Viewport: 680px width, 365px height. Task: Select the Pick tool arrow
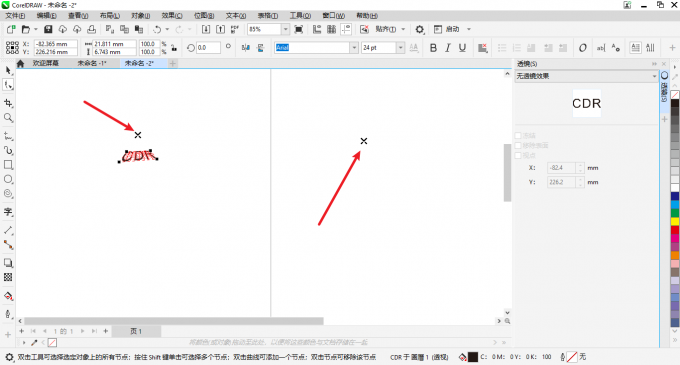[x=8, y=70]
